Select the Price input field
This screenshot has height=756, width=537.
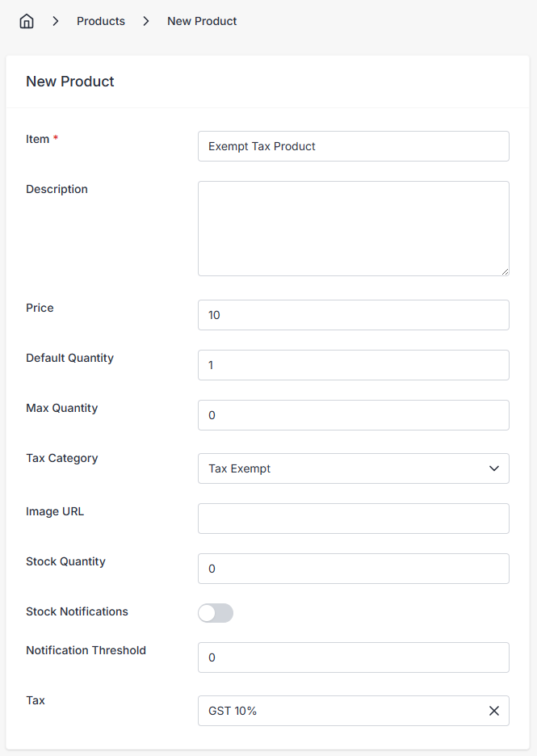point(353,315)
